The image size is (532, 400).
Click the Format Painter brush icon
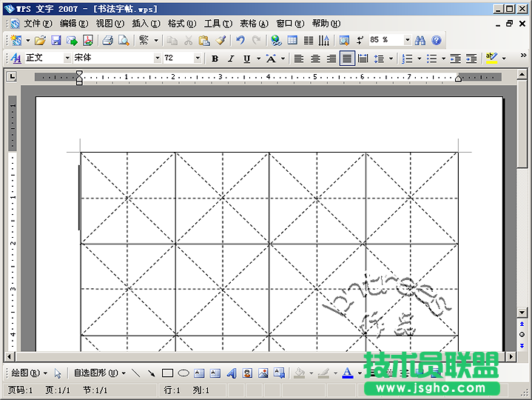[x=220, y=40]
